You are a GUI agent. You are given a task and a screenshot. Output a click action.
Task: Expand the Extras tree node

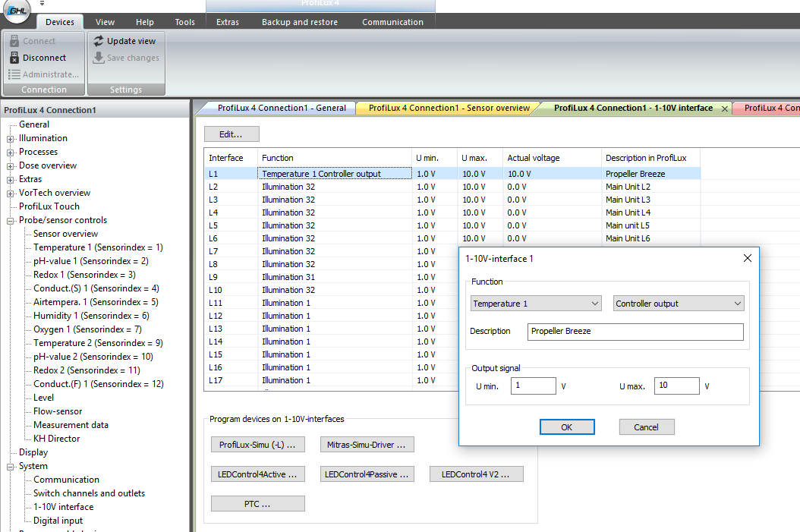(10, 180)
